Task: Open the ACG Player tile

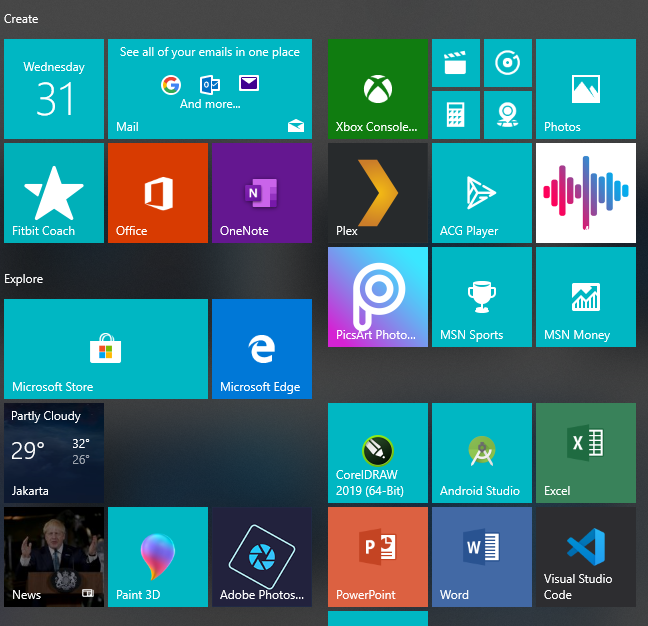Action: [482, 193]
